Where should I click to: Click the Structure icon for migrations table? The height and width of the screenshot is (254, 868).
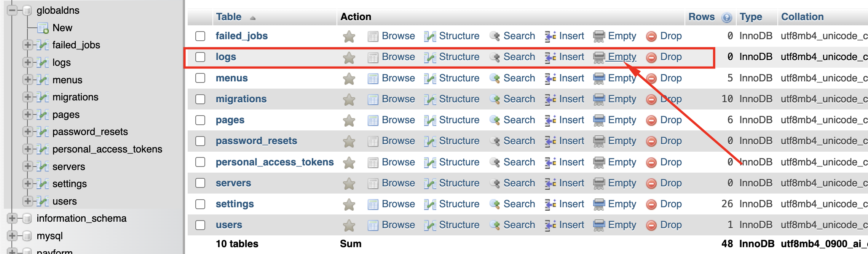pyautogui.click(x=430, y=99)
